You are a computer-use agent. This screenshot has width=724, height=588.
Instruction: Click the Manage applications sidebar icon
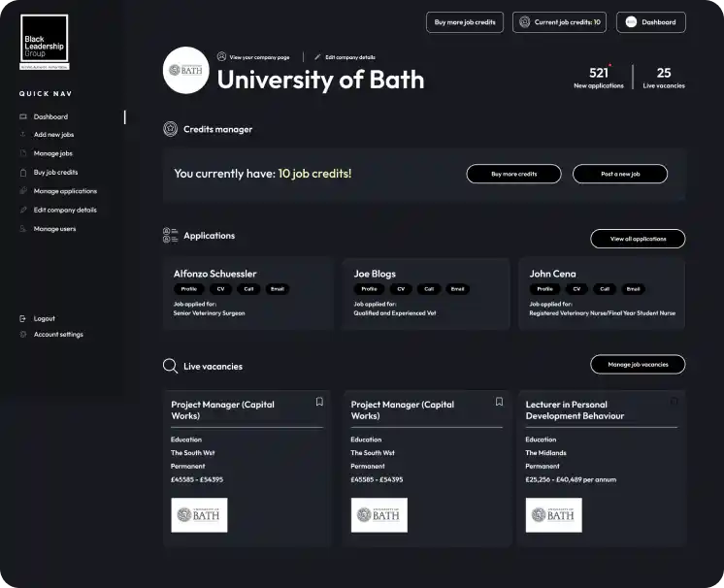pos(23,190)
